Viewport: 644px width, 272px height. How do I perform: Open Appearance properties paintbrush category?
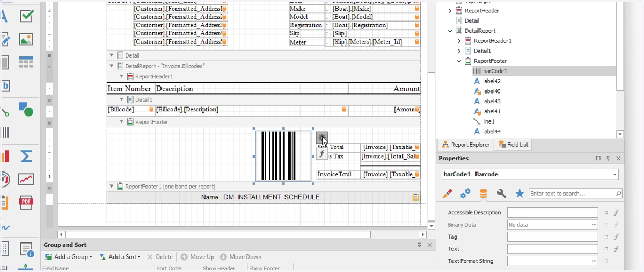click(x=448, y=194)
